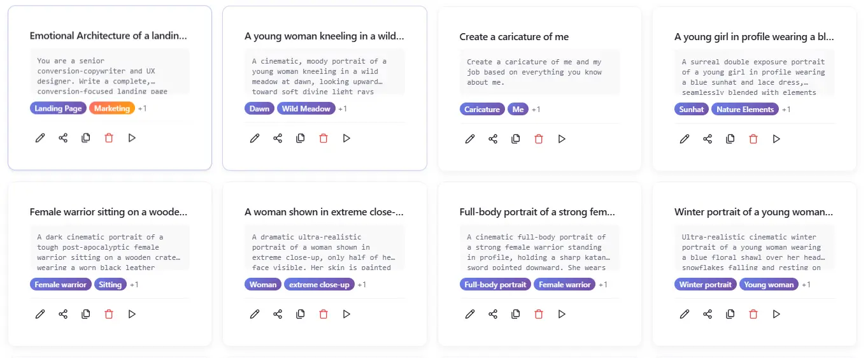Screen dimensions: 868x358
Task: Choose the Winter portrait tag
Action: 706,285
